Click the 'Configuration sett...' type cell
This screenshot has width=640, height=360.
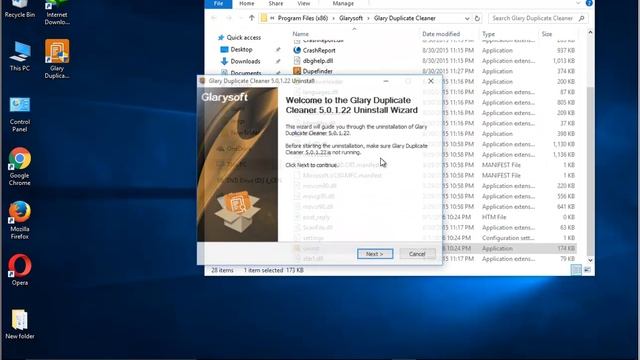pyautogui.click(x=508, y=238)
